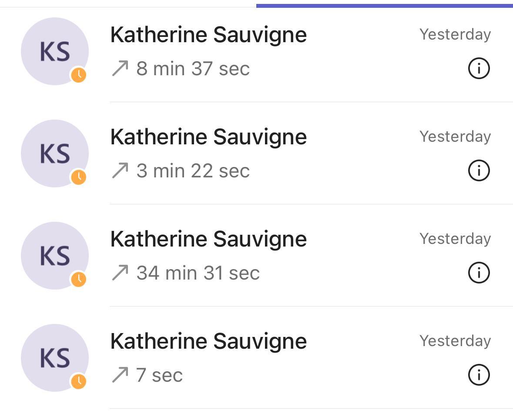Select KS avatar of the 3 min 22 sec call
Viewport: 513px width, 420px height.
coord(54,153)
